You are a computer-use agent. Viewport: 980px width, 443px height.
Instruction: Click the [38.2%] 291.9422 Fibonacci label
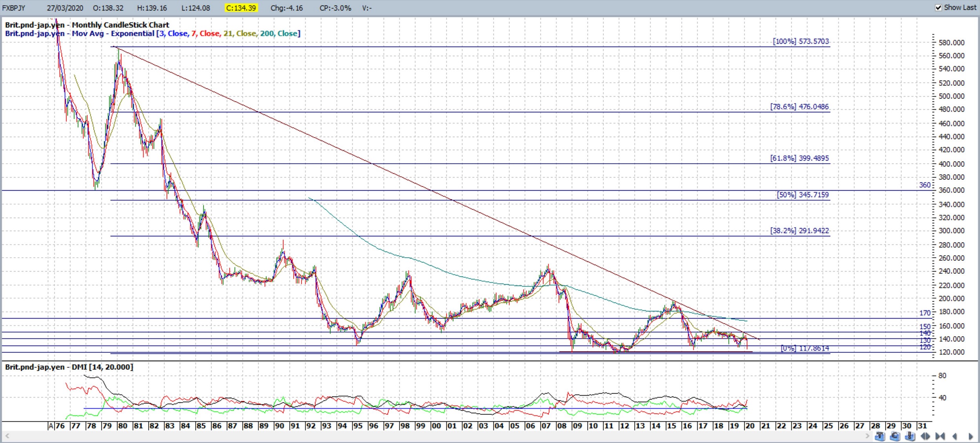(x=800, y=231)
